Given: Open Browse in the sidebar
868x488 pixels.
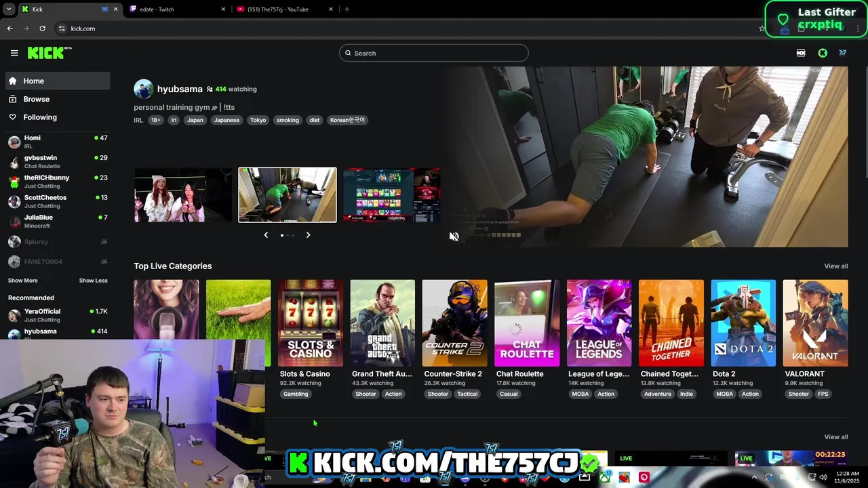Looking at the screenshot, I should 57,99.
